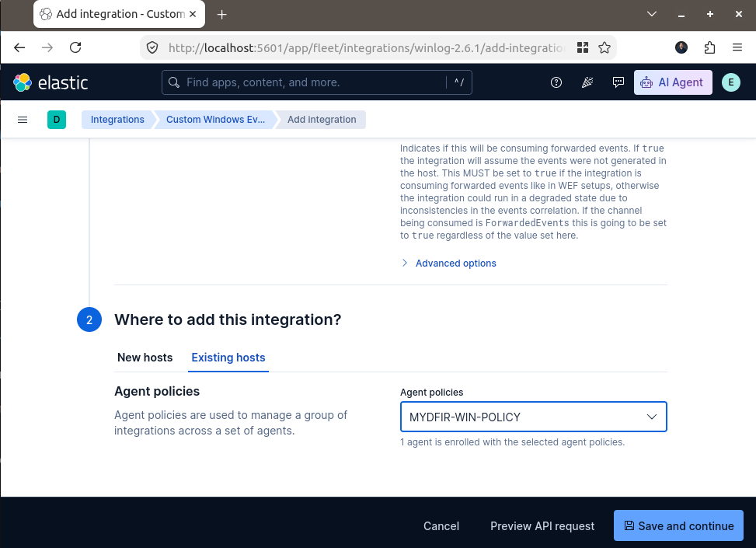Reload the page with refresh icon
This screenshot has height=548, width=756.
[x=75, y=47]
